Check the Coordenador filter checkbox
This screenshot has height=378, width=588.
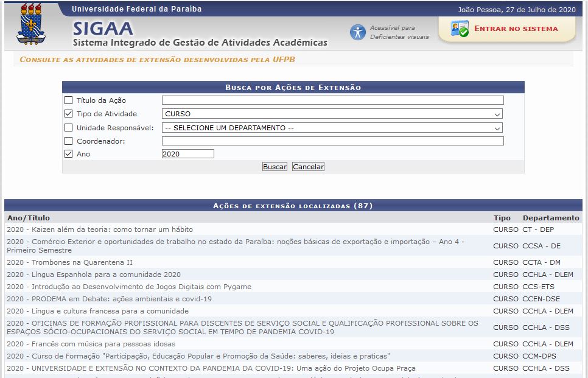click(69, 141)
